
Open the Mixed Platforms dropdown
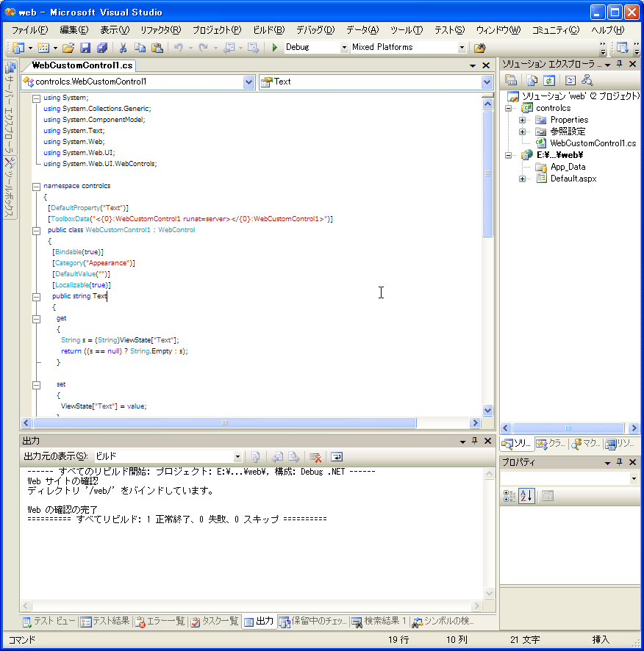point(462,48)
